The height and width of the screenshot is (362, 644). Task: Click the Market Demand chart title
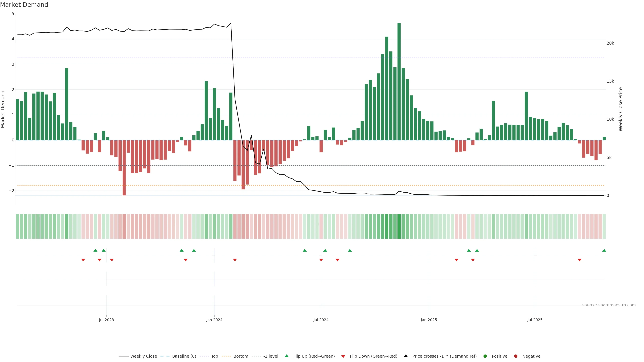click(x=24, y=5)
